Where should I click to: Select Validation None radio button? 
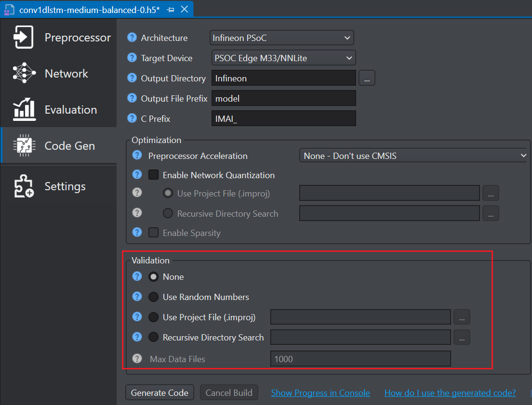point(153,277)
